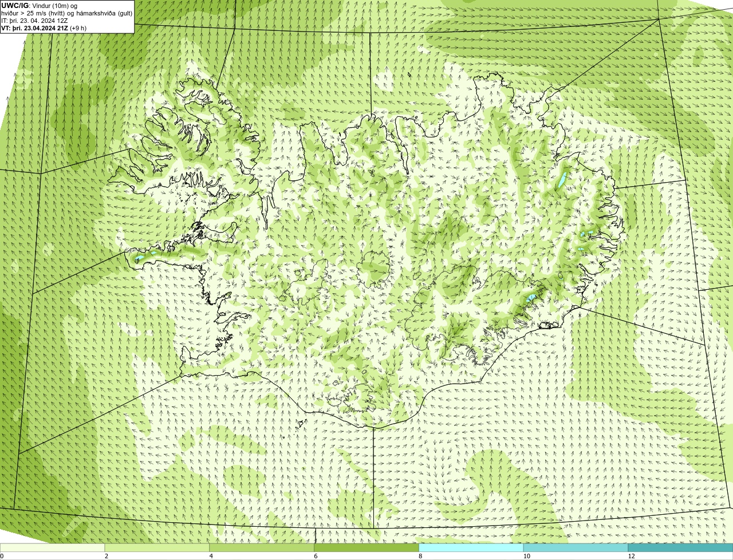Click the above-12 m/s dark teal legend swatch
This screenshot has width=733, height=560.
point(680,548)
